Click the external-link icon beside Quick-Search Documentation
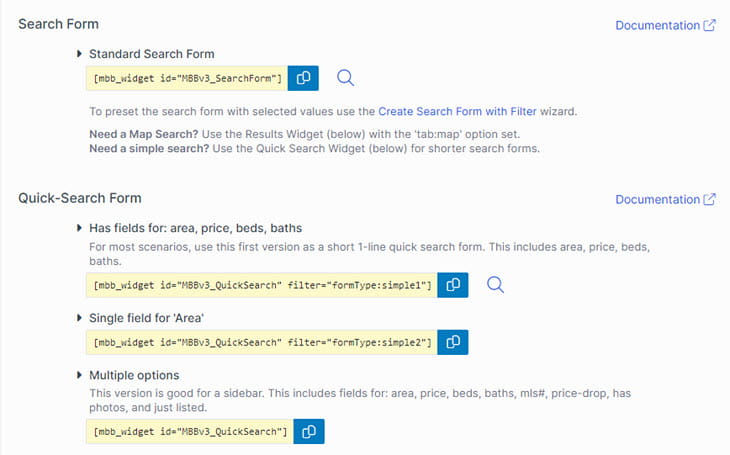 click(709, 199)
